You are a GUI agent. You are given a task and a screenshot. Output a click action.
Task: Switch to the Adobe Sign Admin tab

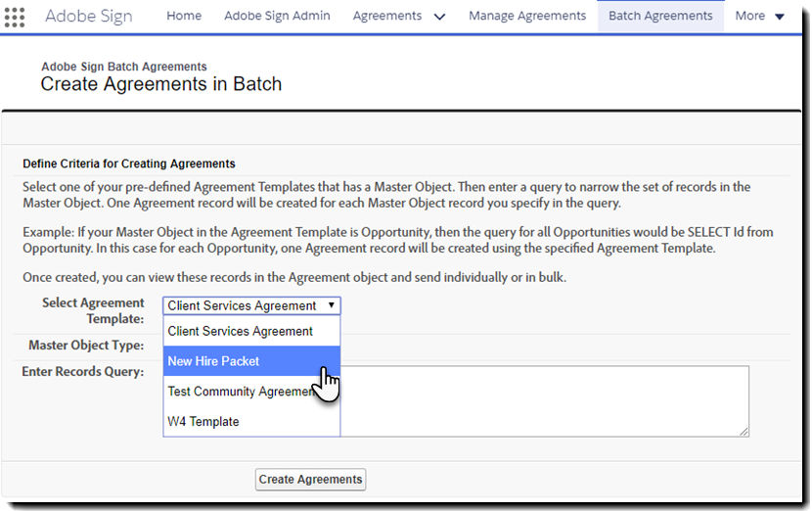(x=277, y=16)
